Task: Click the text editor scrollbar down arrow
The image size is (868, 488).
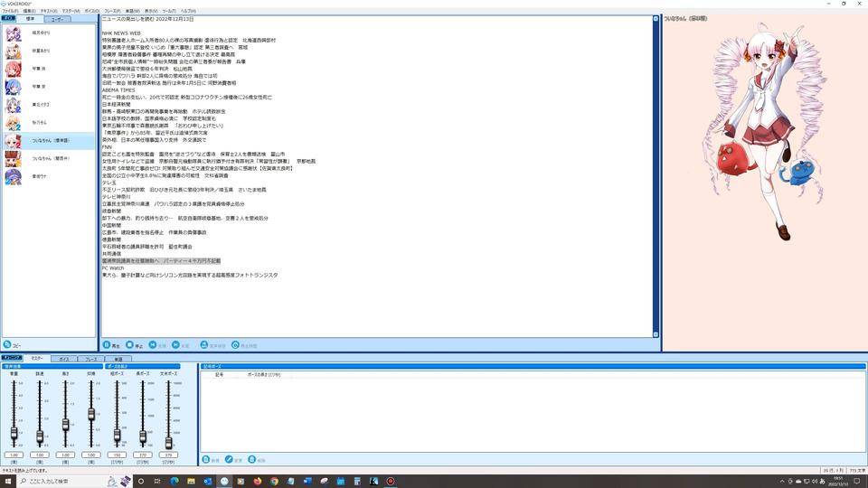Action: tap(656, 334)
